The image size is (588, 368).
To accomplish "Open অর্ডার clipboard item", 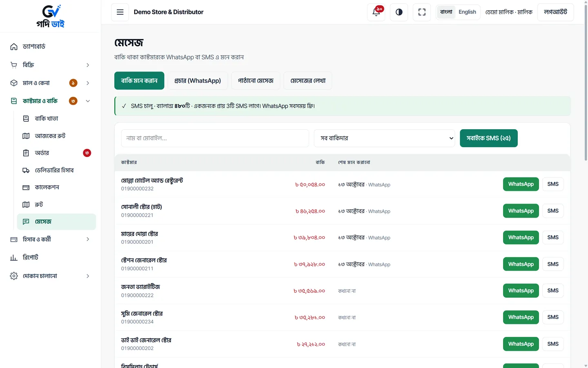I will tap(56, 153).
